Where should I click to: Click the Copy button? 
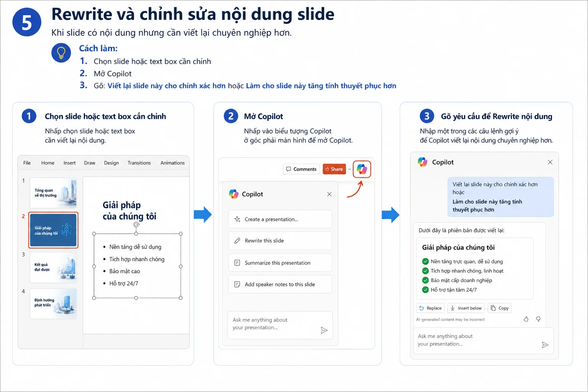(x=500, y=308)
